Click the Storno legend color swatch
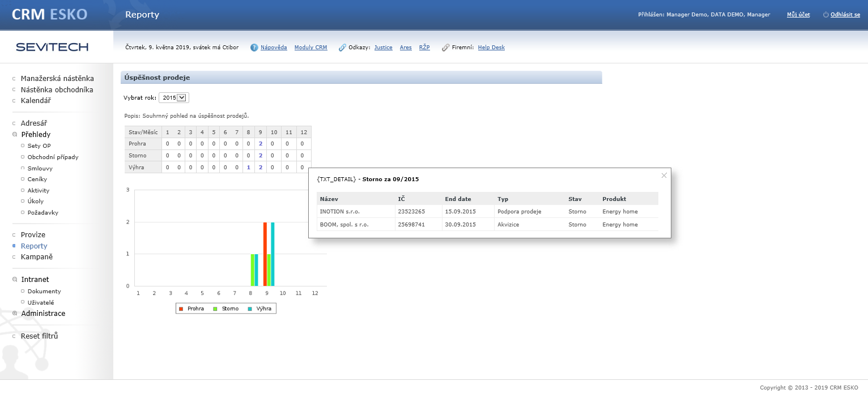The height and width of the screenshot is (398, 868). click(x=215, y=309)
